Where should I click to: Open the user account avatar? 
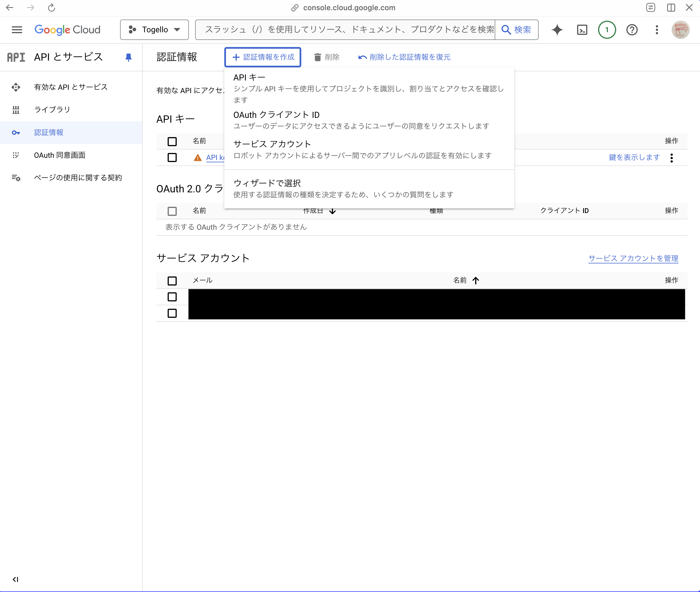[x=680, y=30]
